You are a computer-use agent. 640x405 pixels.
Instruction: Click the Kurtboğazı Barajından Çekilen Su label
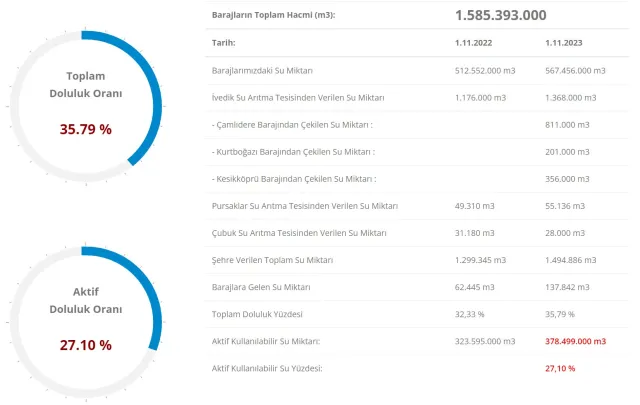tap(294, 152)
